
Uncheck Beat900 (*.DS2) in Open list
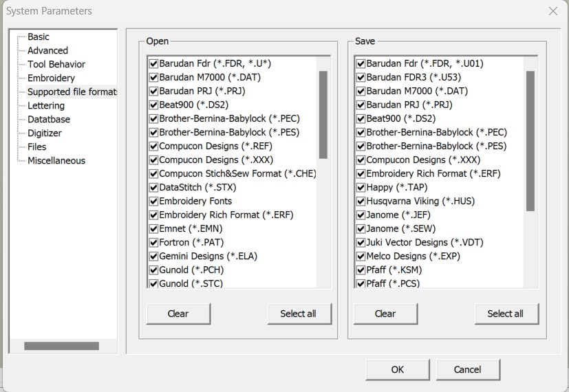pyautogui.click(x=153, y=105)
